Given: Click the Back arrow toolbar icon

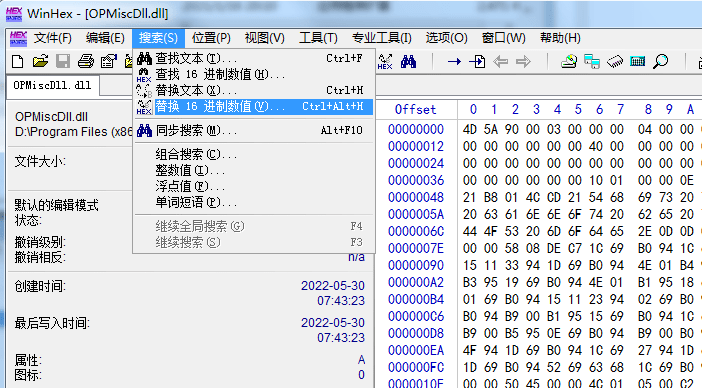Looking at the screenshot, I should (x=500, y=61).
